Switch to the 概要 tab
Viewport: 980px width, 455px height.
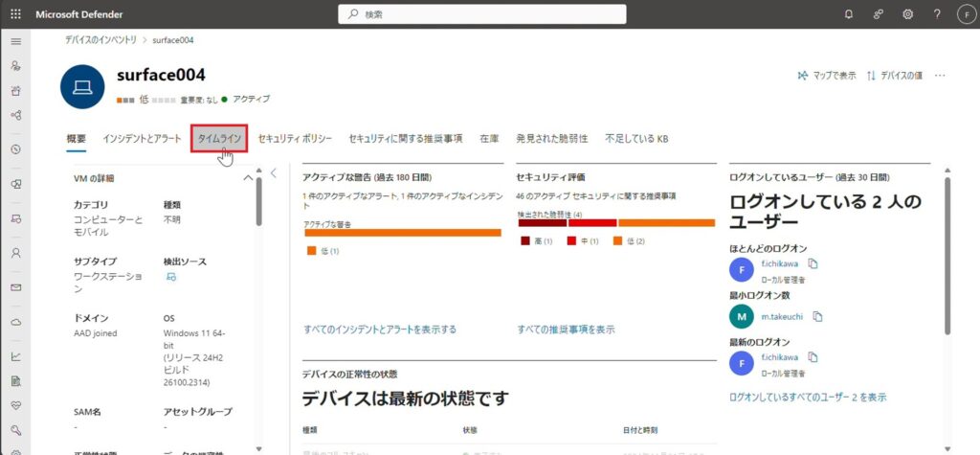pyautogui.click(x=77, y=139)
